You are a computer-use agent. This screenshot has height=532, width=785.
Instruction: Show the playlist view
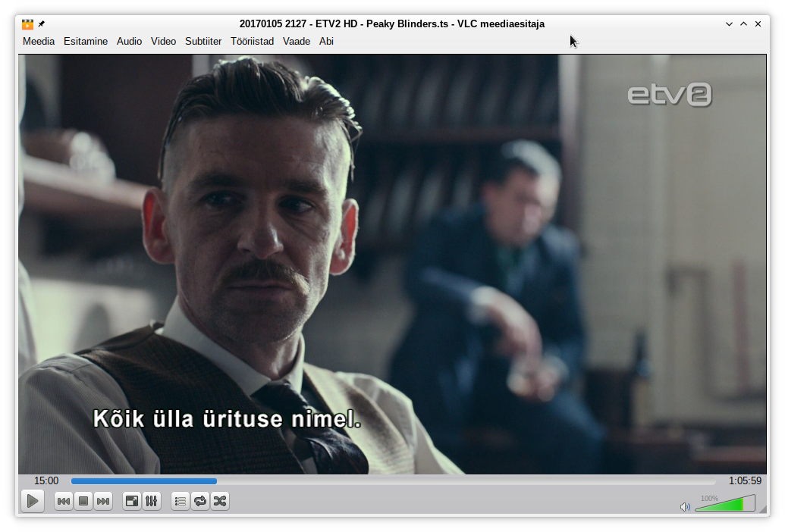tap(181, 501)
